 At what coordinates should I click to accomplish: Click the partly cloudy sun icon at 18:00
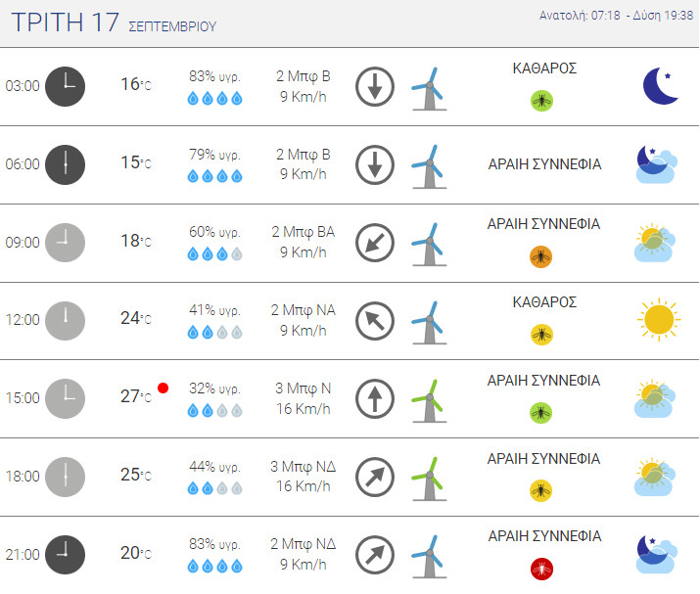click(655, 477)
